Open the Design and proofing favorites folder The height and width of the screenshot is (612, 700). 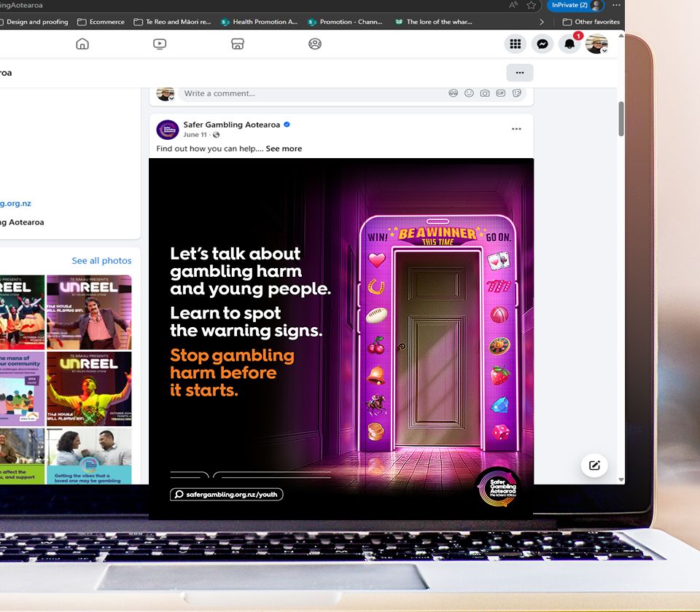[34, 22]
